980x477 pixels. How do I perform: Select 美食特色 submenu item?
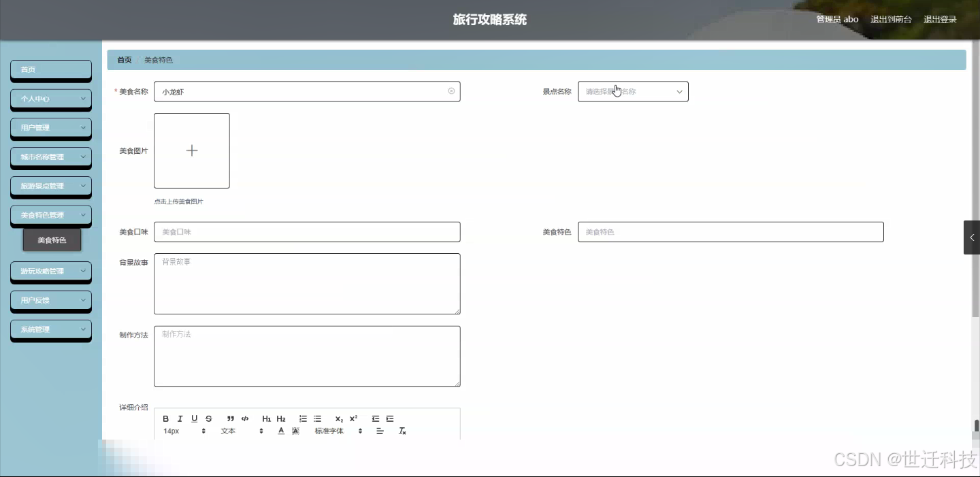[52, 240]
